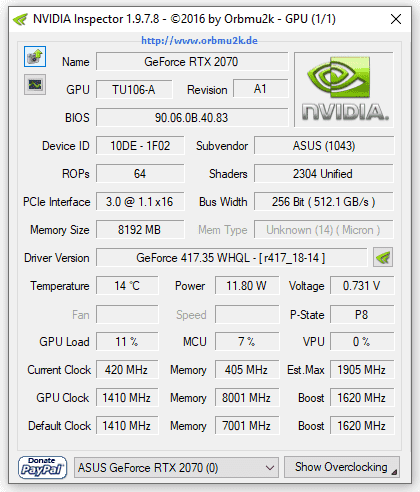Click the Temperature label
Screen dimensions: 420x492
pos(60,286)
